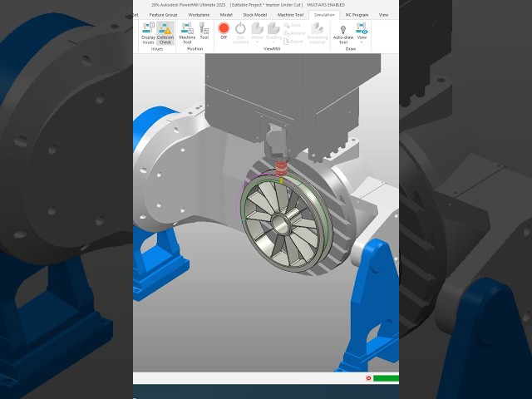The width and height of the screenshot is (532, 399).
Task: Click the red stop icon in status bar
Action: [x=368, y=378]
